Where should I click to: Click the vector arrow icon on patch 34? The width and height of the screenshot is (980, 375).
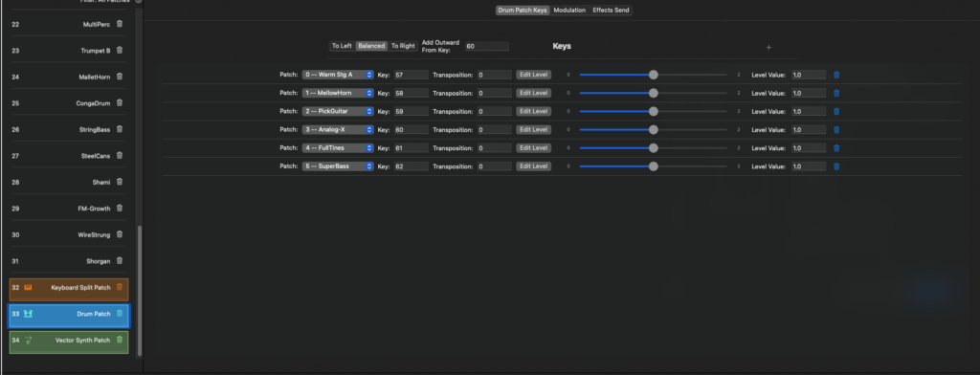(28, 340)
